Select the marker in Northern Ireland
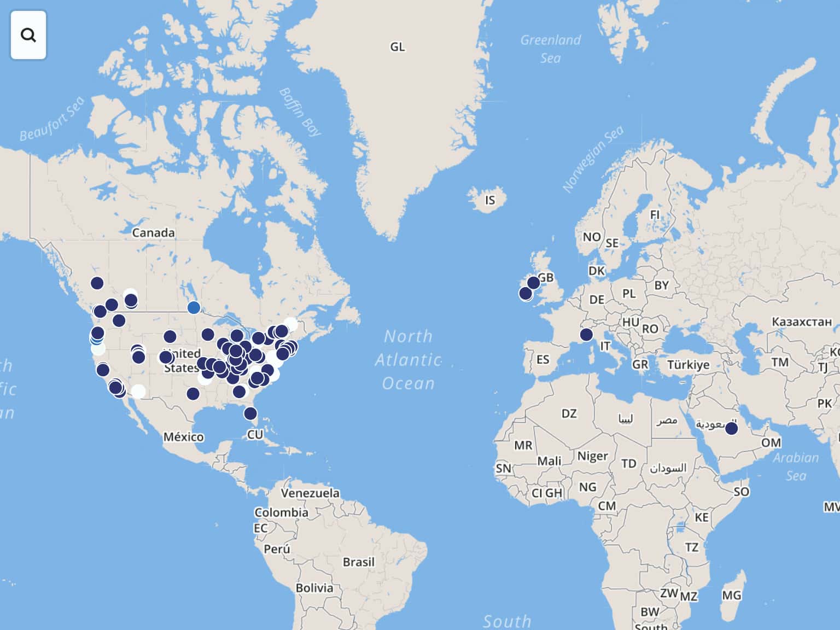 tap(533, 283)
